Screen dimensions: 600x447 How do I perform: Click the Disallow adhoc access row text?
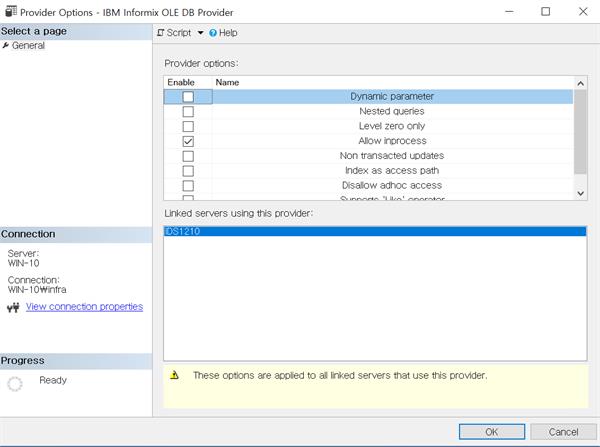[392, 186]
